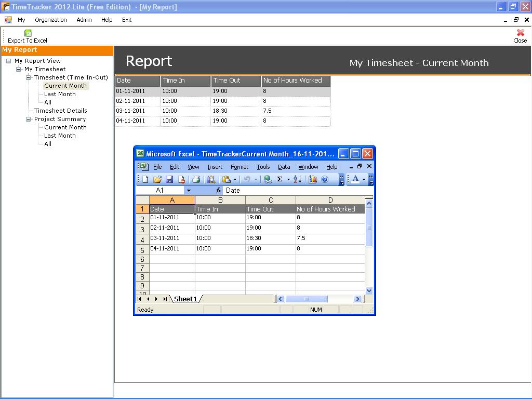Select Timesheet Details tree item
532x399 pixels.
click(61, 111)
